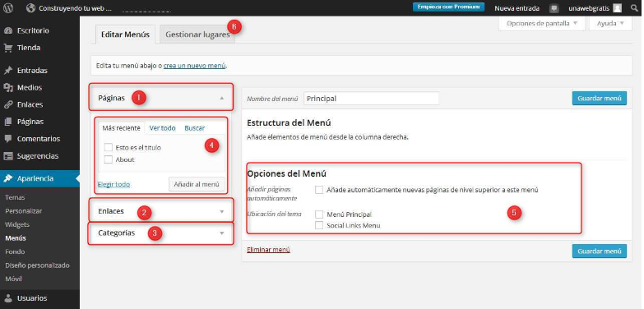
Task: Tick the Social Links Menu location
Action: 319,225
